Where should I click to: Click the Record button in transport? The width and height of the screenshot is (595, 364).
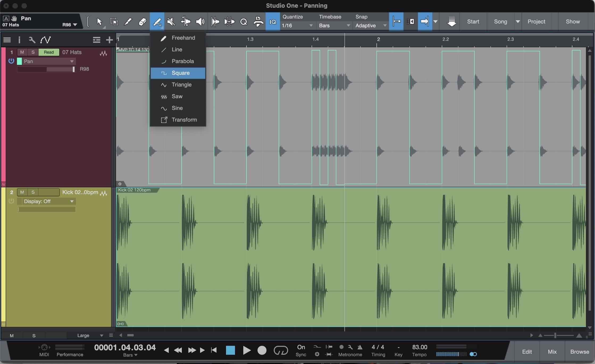coord(262,350)
